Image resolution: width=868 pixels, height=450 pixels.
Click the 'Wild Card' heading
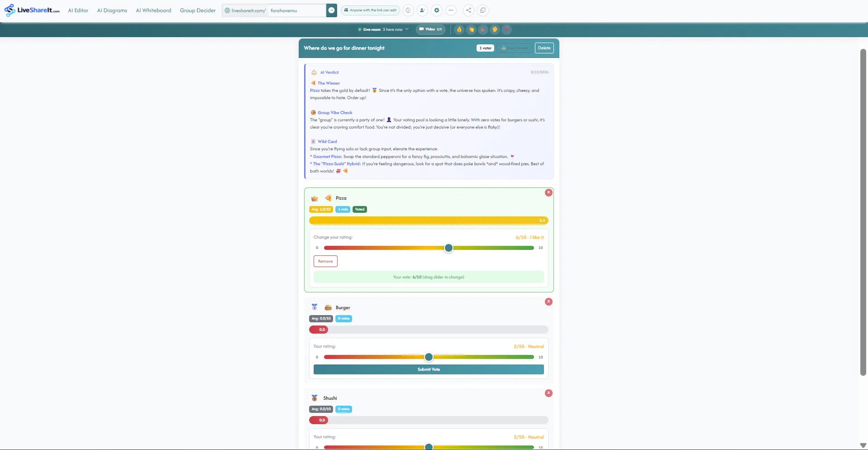point(327,142)
